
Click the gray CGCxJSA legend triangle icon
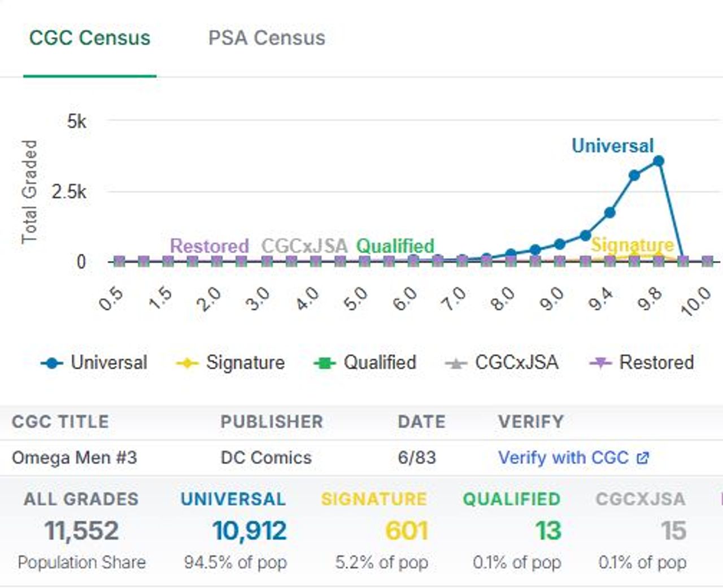point(456,363)
